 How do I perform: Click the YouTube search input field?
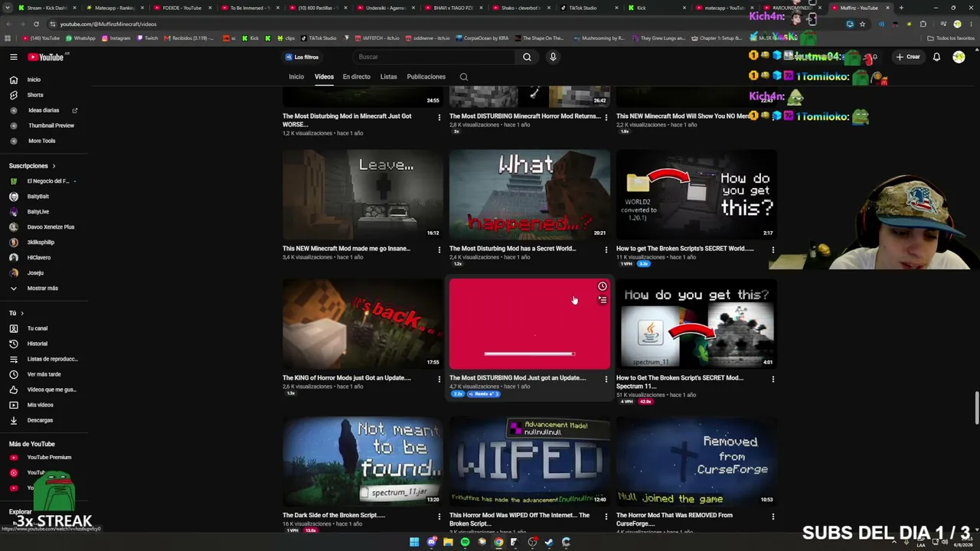(435, 57)
